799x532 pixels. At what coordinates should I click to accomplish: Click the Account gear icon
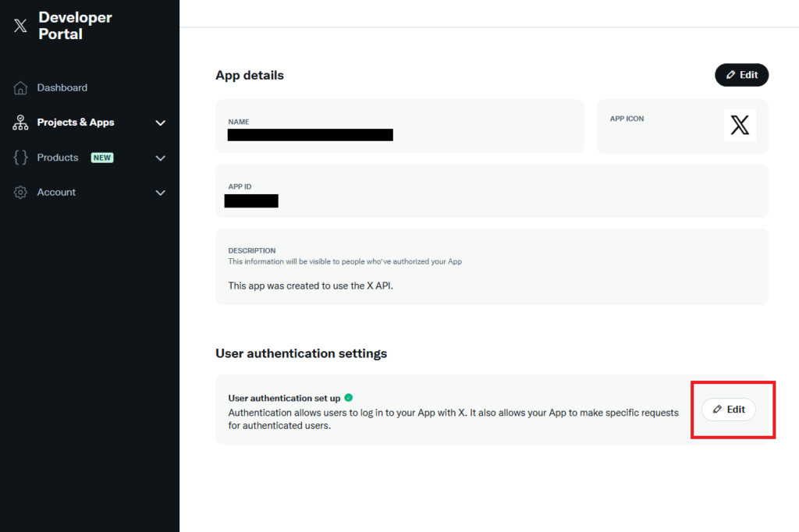coord(21,193)
